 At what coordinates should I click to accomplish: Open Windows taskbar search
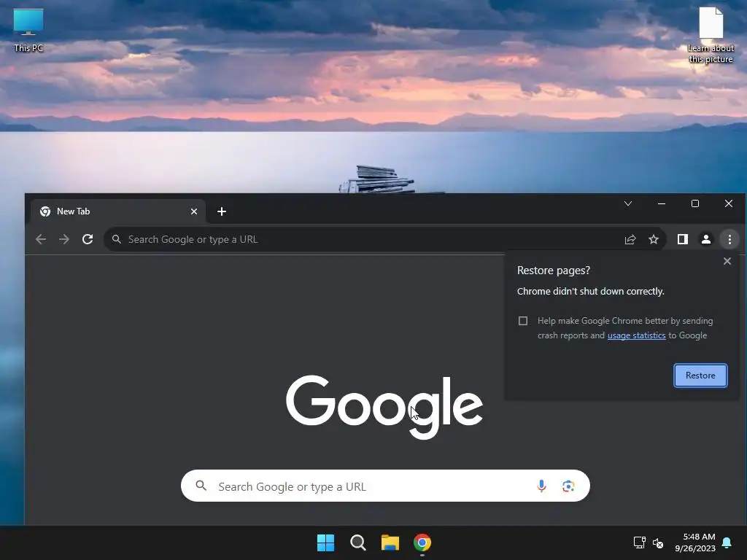[x=357, y=542]
